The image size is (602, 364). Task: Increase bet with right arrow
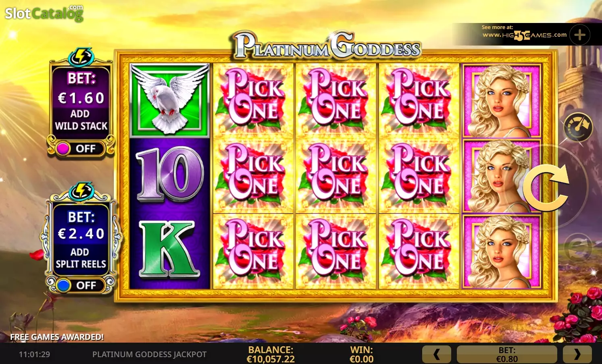[577, 354]
